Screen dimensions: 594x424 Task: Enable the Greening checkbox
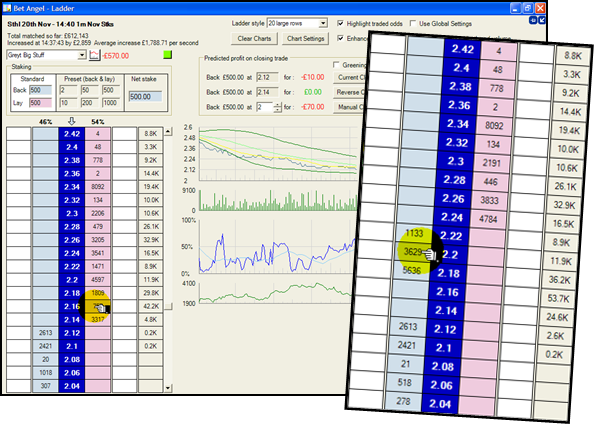[x=336, y=65]
